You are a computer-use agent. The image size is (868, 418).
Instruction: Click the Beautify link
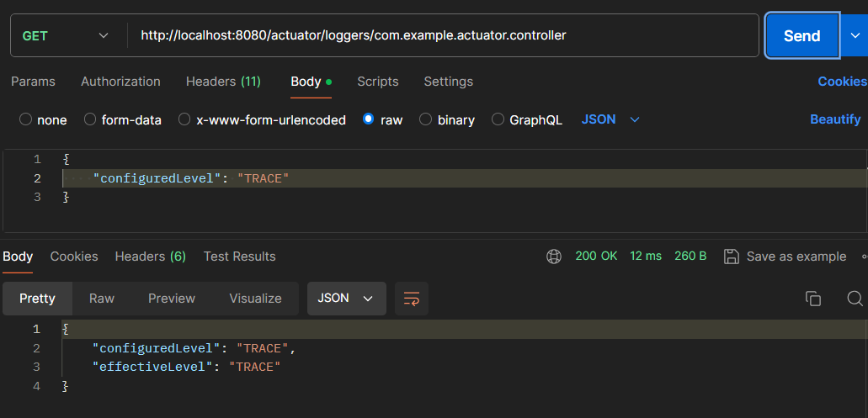[x=835, y=119]
